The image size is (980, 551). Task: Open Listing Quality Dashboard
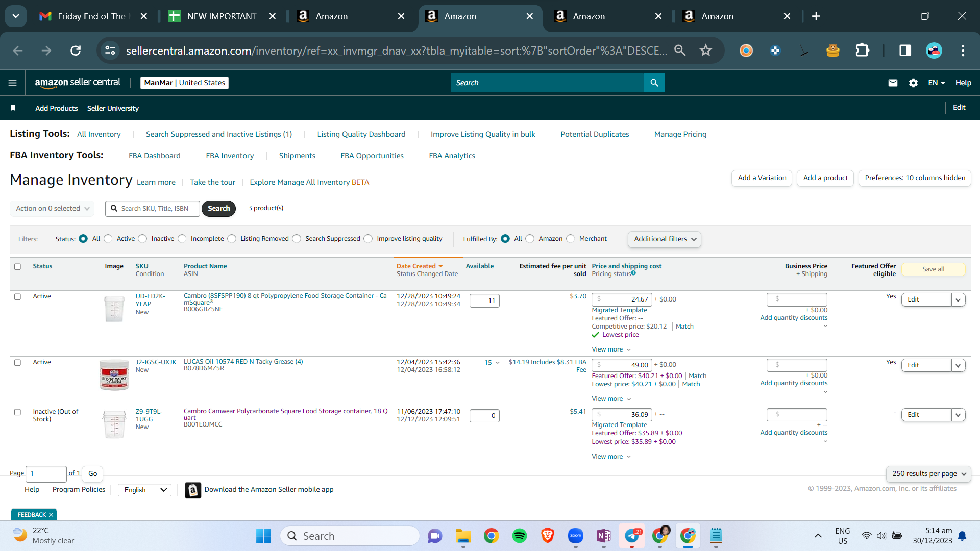(361, 134)
